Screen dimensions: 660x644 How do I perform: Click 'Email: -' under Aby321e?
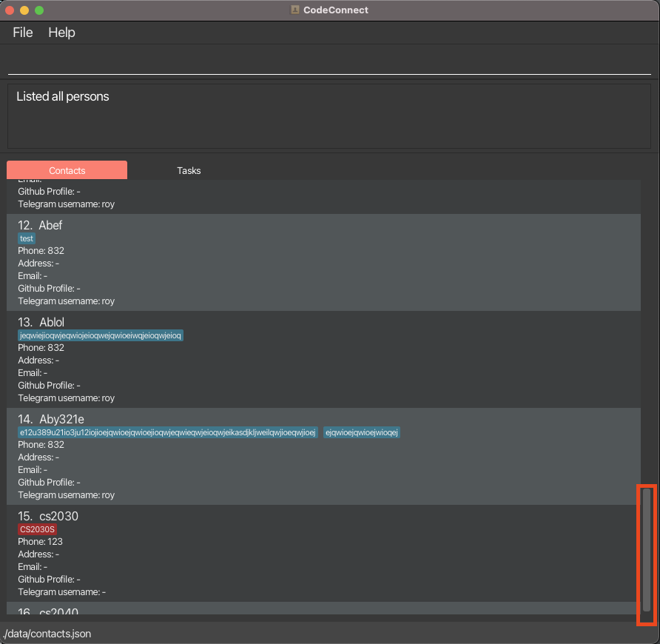tap(33, 469)
